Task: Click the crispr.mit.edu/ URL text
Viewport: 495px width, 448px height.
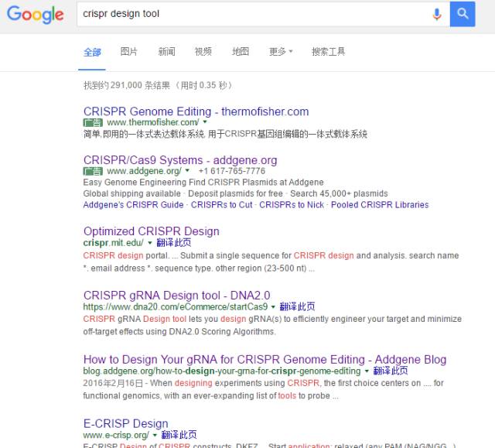Action: [x=114, y=242]
